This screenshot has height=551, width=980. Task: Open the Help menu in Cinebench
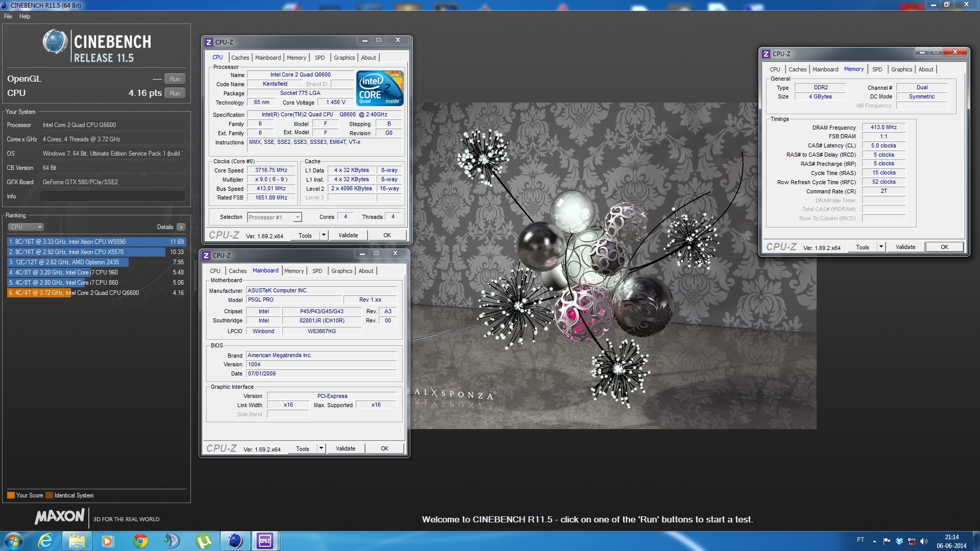(x=24, y=16)
